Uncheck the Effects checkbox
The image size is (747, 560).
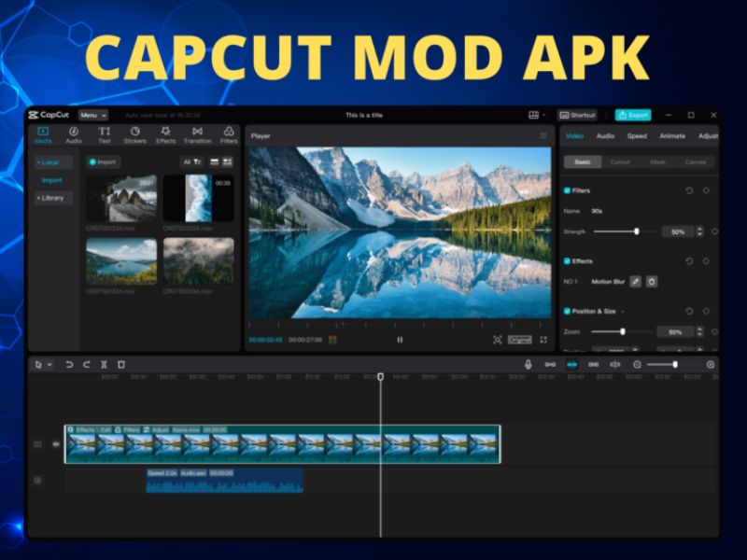point(567,261)
